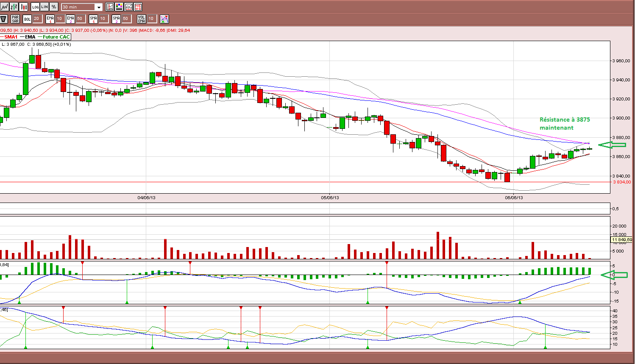Viewport: 635px width, 364px height.
Task: Switch to bar (OHLC) chart display
Action: [14, 7]
